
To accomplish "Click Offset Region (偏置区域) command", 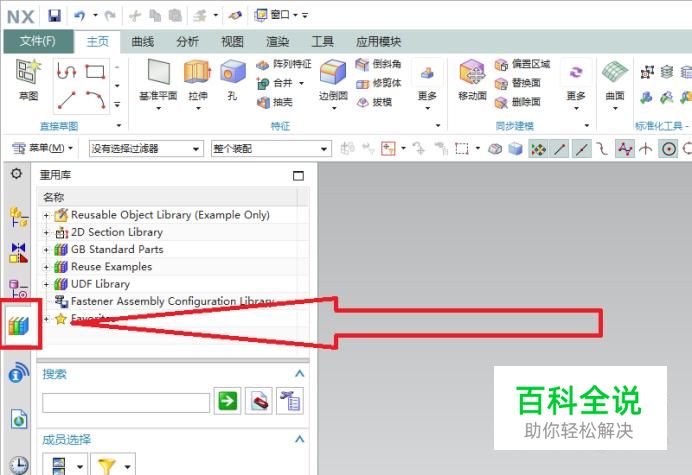I will (x=523, y=64).
